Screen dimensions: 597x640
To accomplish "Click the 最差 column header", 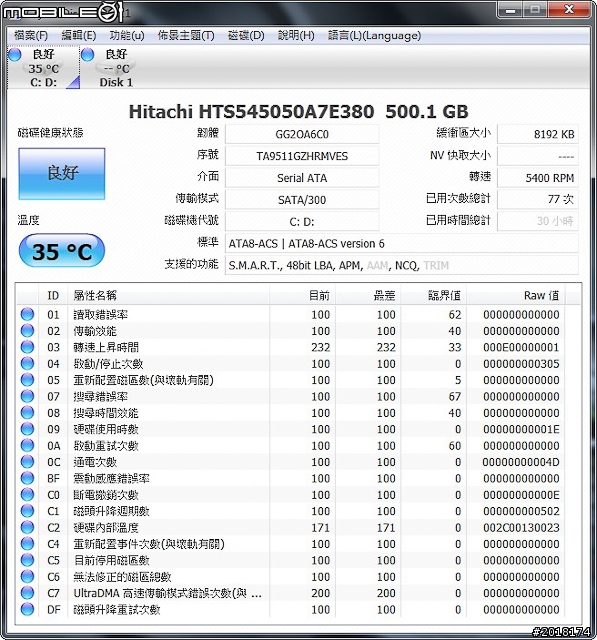I will (x=368, y=296).
